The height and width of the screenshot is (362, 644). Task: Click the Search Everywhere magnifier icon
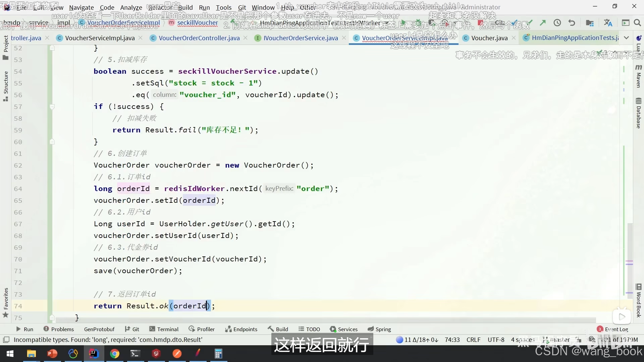tap(637, 23)
